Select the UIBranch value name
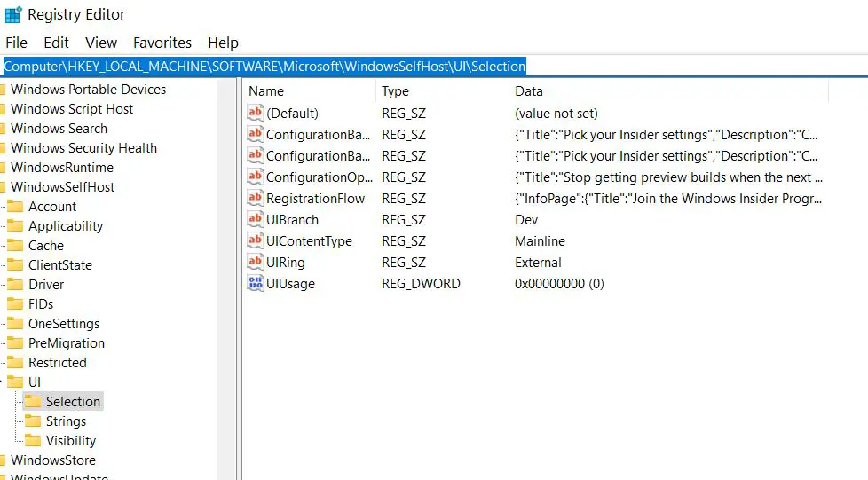Image resolution: width=868 pixels, height=480 pixels. tap(292, 220)
